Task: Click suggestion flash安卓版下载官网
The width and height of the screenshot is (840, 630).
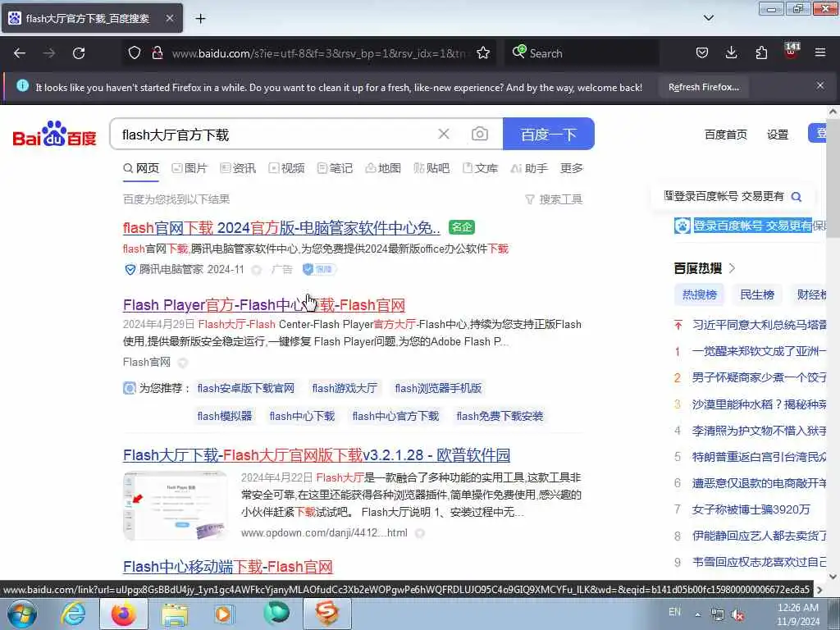Action: [x=246, y=388]
